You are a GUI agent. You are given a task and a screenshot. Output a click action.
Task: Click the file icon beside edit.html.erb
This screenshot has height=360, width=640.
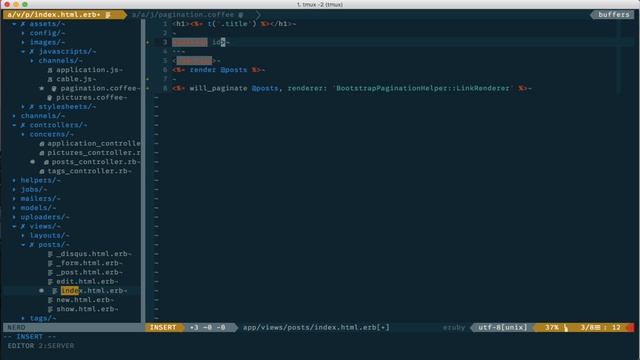(x=50, y=282)
